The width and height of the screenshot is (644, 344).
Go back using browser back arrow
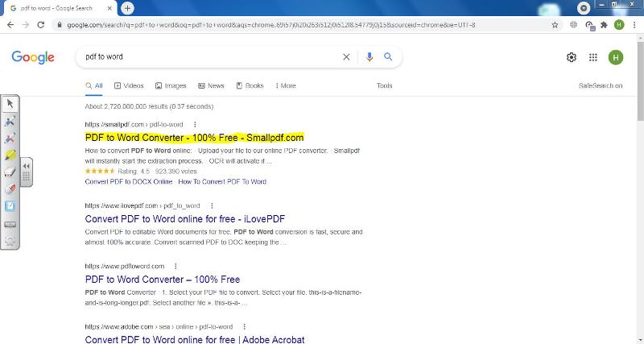10,25
